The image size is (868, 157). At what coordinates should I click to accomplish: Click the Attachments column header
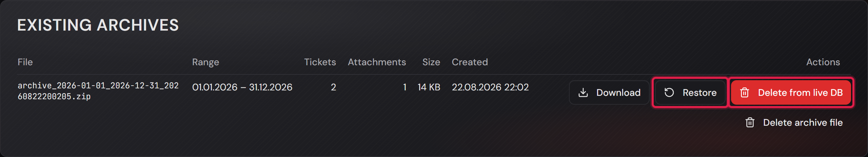pos(377,62)
